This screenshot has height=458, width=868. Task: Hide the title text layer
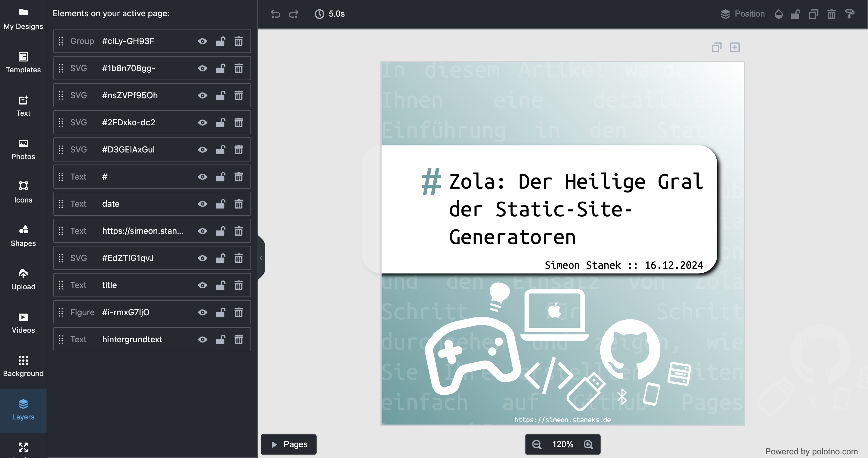(203, 285)
